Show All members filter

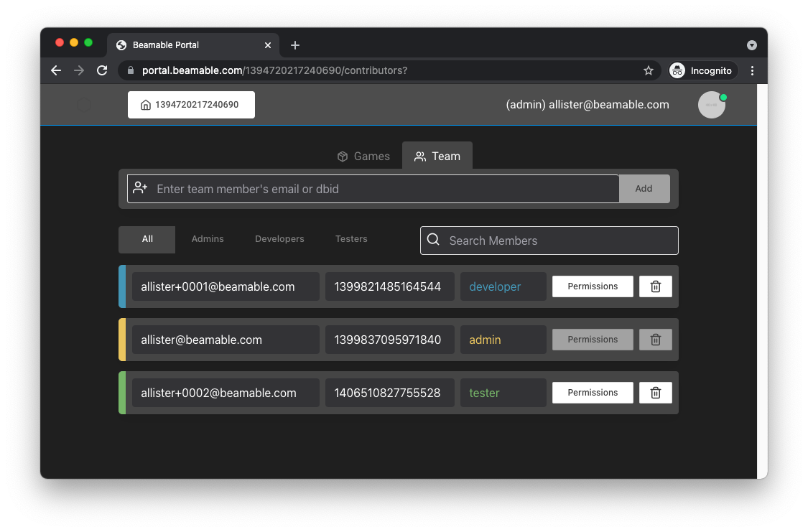[147, 240]
